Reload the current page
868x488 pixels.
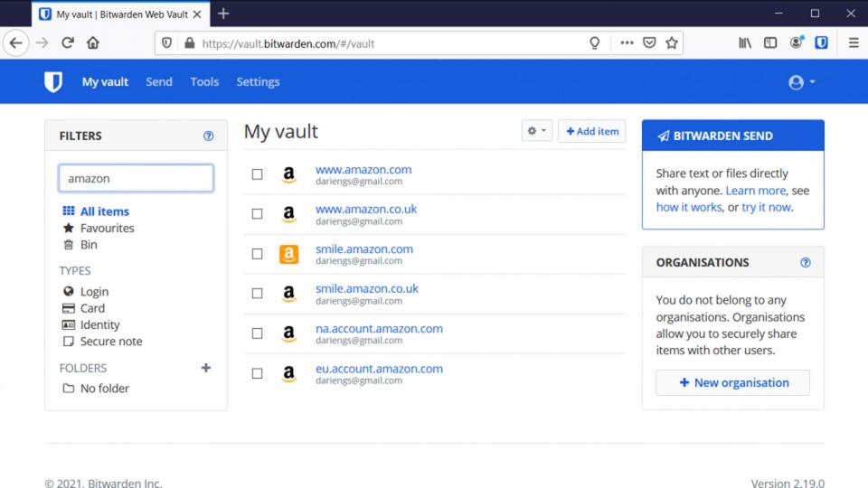tap(68, 42)
